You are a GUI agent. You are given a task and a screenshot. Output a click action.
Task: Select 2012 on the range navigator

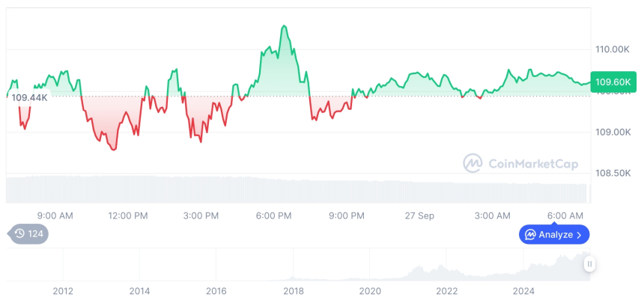pyautogui.click(x=63, y=290)
